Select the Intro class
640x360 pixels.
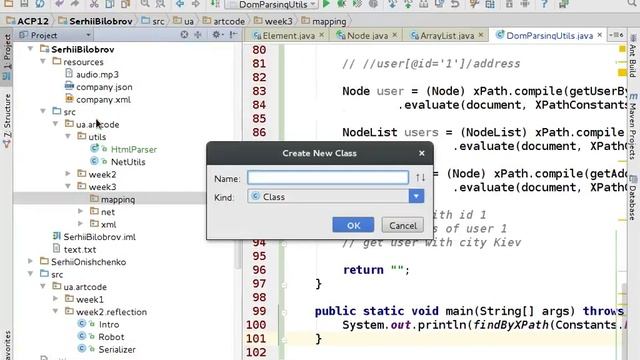pos(109,324)
